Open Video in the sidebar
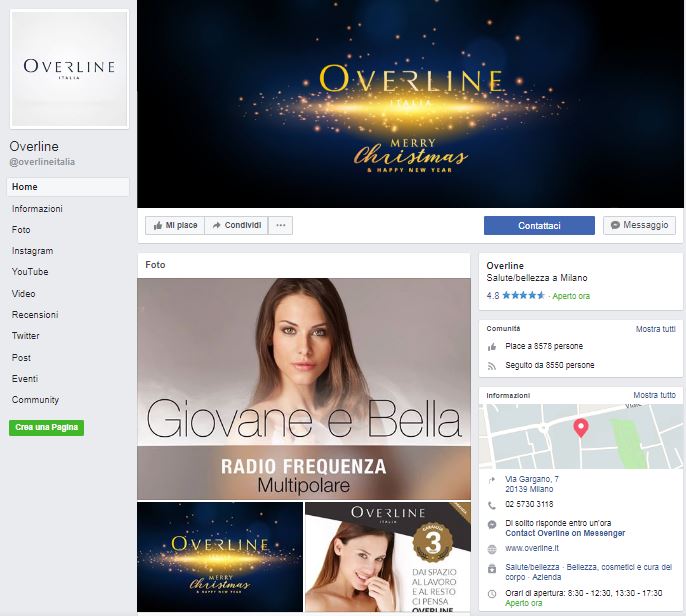 tap(24, 294)
